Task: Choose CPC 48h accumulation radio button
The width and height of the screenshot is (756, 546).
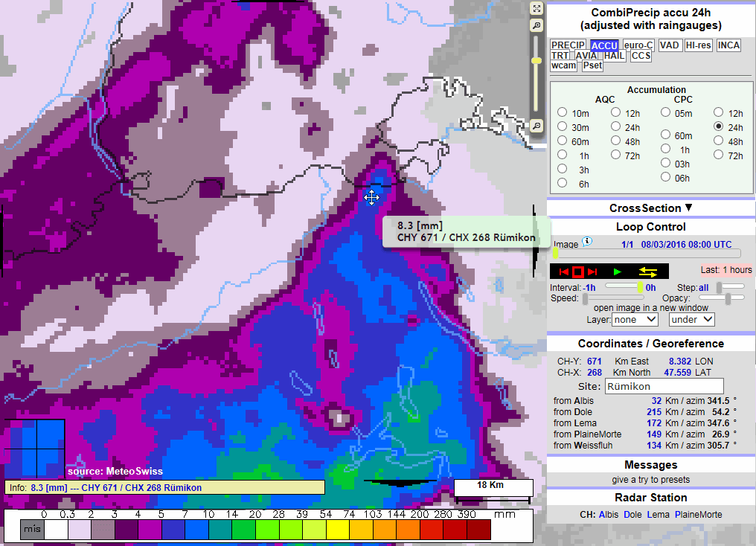Action: click(x=719, y=141)
